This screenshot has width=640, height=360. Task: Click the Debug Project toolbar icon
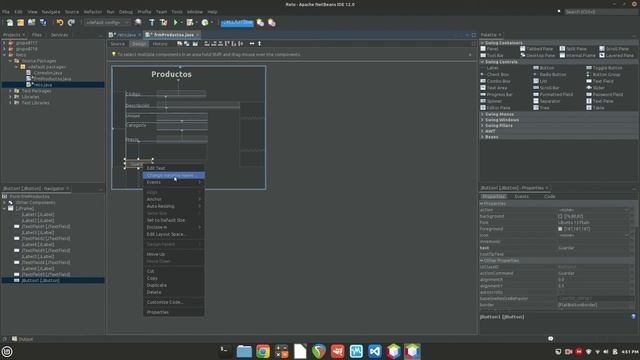point(190,22)
